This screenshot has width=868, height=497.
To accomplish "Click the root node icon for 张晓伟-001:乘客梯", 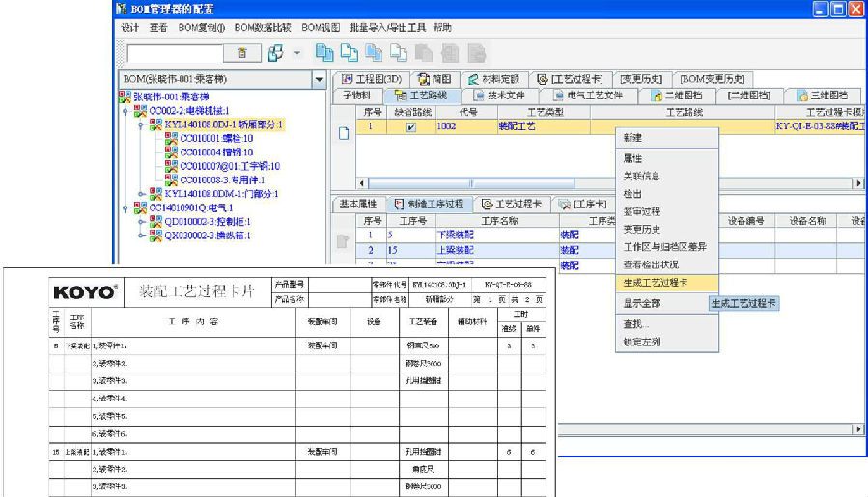I will 125,97.
